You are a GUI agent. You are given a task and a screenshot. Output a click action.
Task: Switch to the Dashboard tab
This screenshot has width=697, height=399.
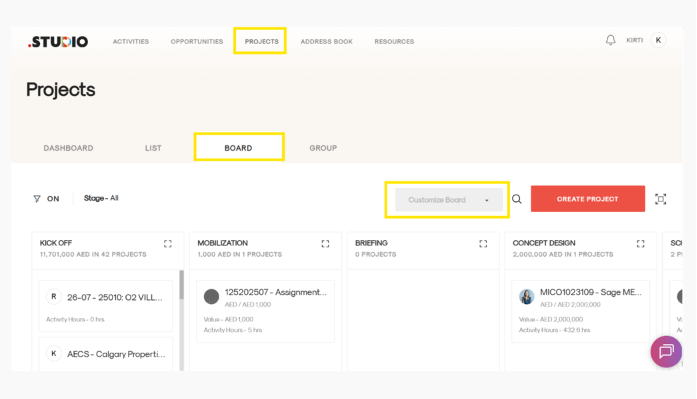pyautogui.click(x=68, y=148)
